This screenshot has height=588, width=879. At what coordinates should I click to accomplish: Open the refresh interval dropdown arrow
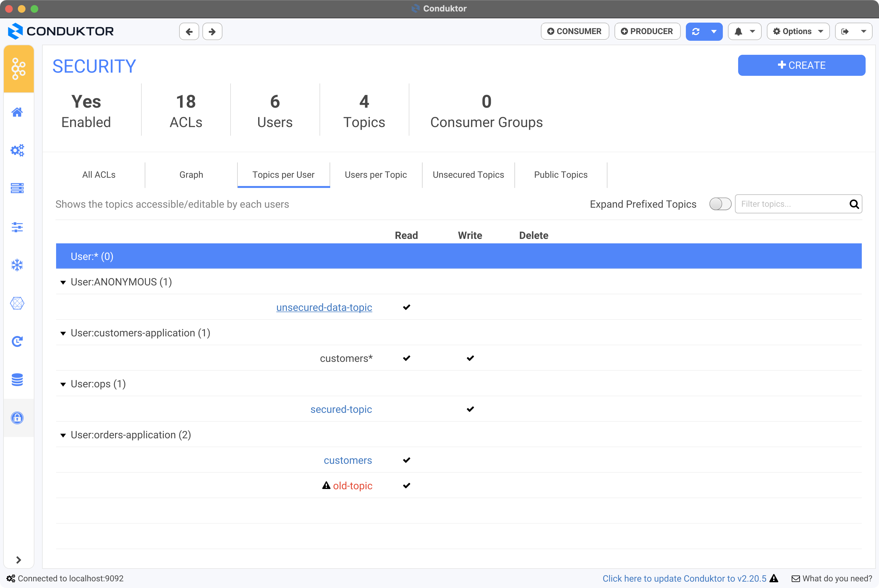coord(714,32)
